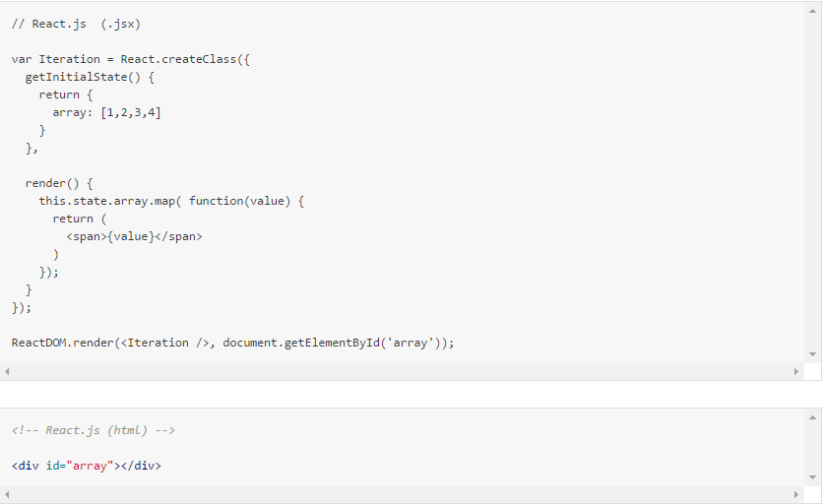This screenshot has width=823, height=504.
Task: Click the '<span>{value}</span>' line
Action: coord(134,236)
